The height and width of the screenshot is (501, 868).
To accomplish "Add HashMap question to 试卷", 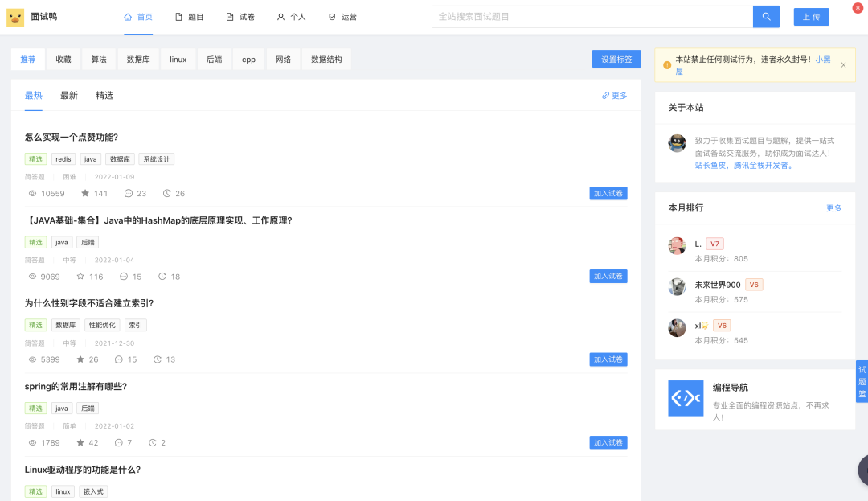I will pyautogui.click(x=608, y=277).
